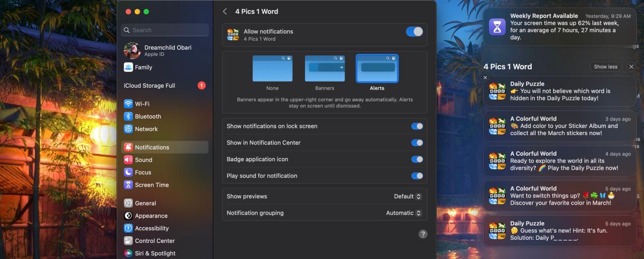Viewport: 644px width, 259px height.
Task: Open iCloud Storage Full row
Action: coord(165,86)
